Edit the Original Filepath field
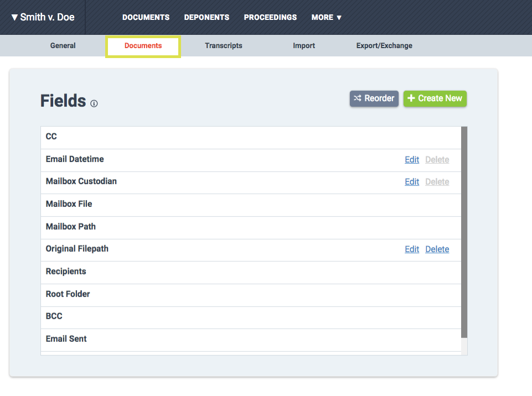The width and height of the screenshot is (532, 396). (412, 249)
